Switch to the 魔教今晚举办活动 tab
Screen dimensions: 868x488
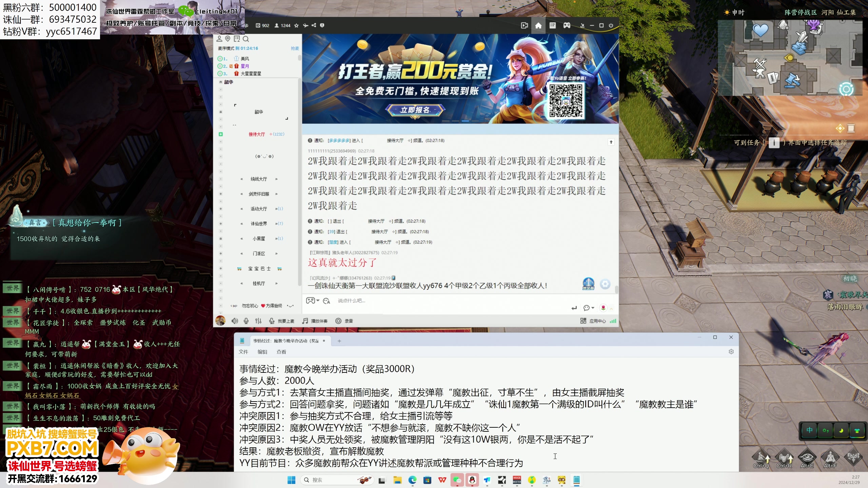coord(288,341)
